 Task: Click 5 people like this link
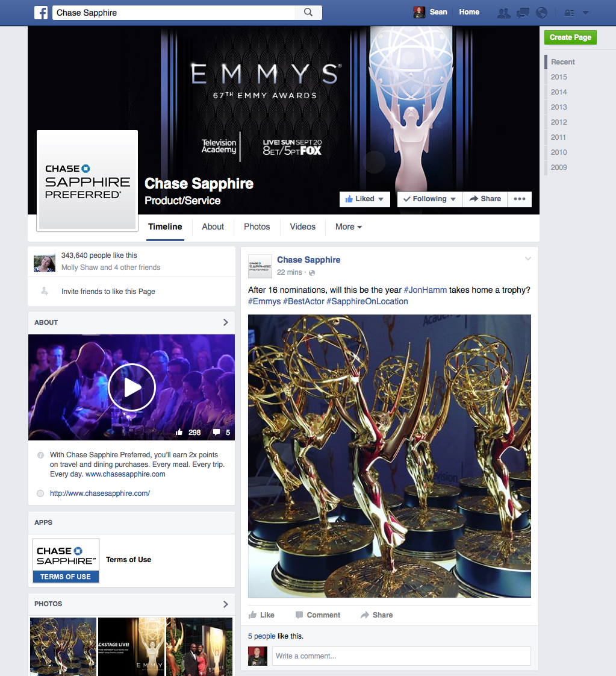coord(261,636)
